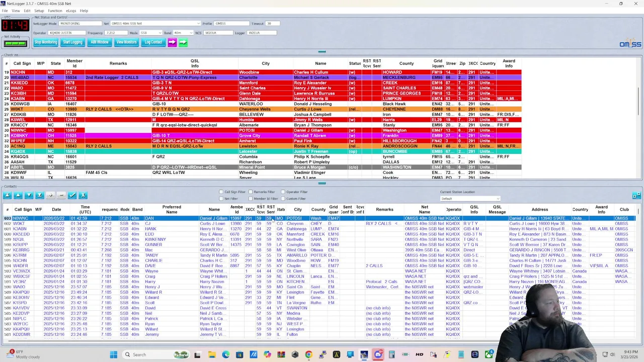Open Microsoft Edge from taskbar
Image resolution: width=644 pixels, height=362 pixels.
click(226, 354)
